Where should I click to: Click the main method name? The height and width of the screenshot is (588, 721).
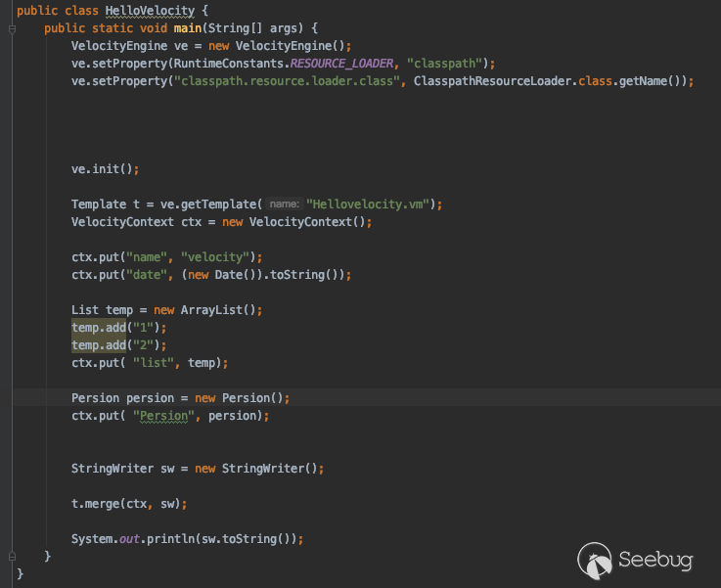(188, 28)
